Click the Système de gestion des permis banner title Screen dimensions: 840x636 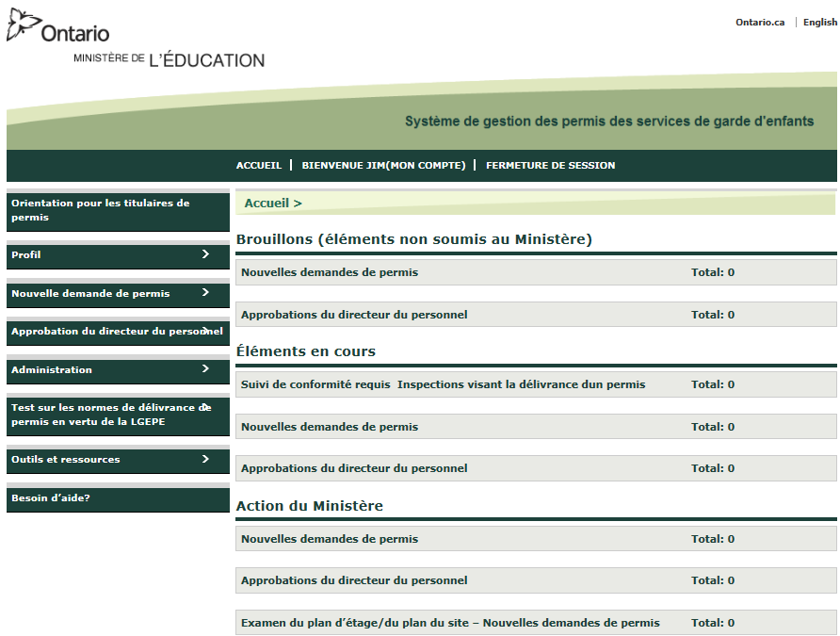pos(609,122)
